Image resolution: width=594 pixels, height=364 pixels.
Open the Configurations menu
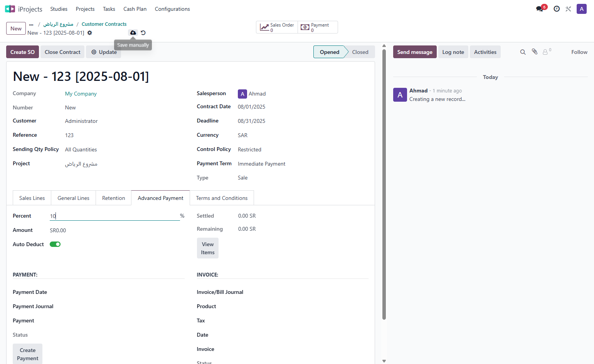coord(172,9)
